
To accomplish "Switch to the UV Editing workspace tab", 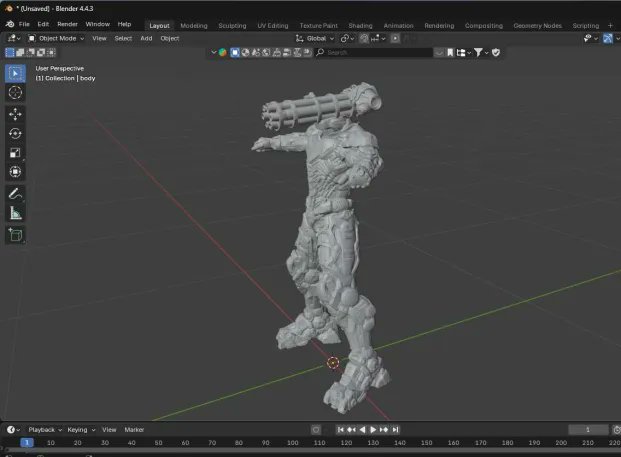I will (273, 26).
